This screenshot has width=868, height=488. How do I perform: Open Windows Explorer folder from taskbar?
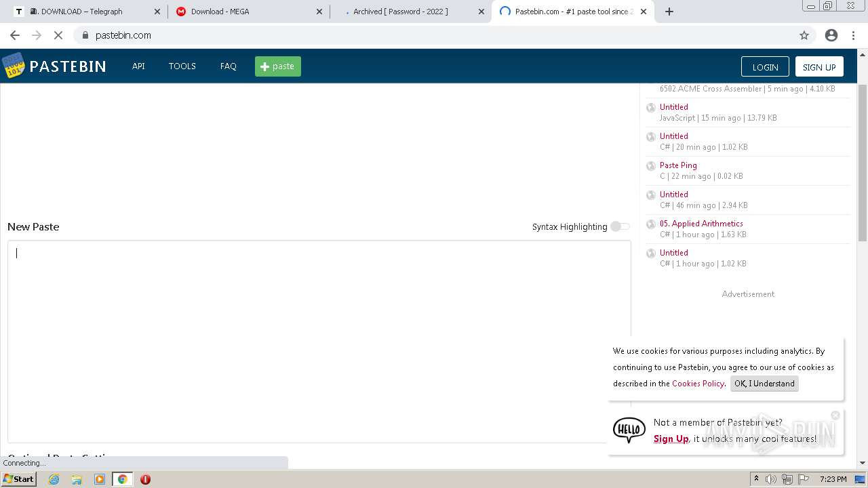77,479
